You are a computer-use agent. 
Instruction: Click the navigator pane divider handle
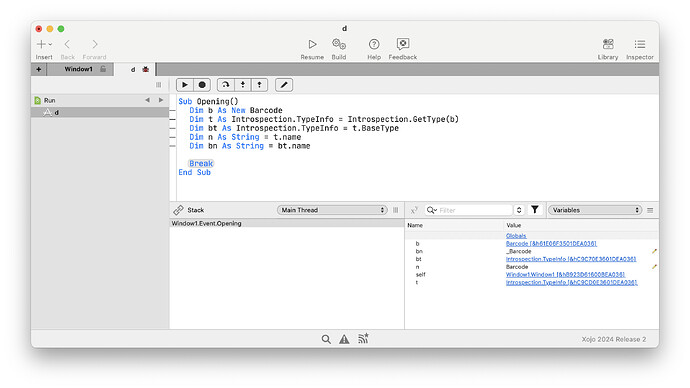pos(158,85)
